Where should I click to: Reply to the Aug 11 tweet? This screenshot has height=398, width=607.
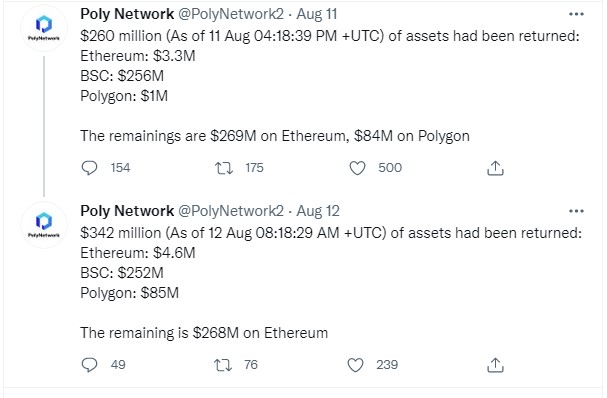click(89, 168)
